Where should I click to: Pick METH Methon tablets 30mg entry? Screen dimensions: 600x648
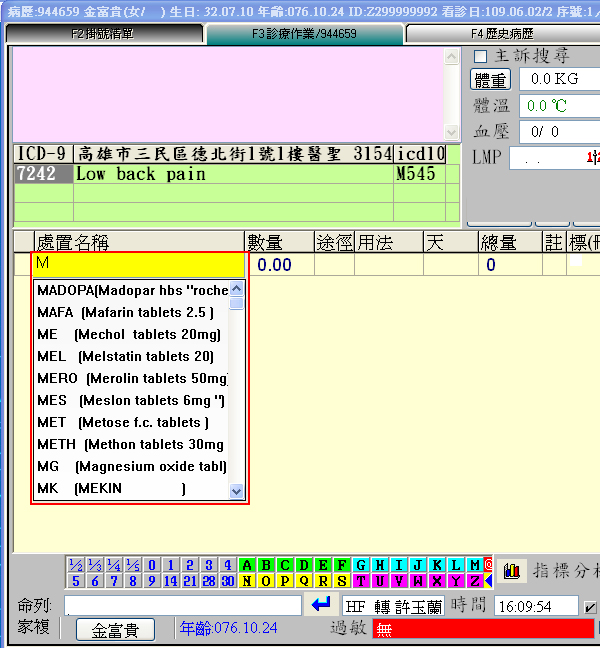point(131,444)
